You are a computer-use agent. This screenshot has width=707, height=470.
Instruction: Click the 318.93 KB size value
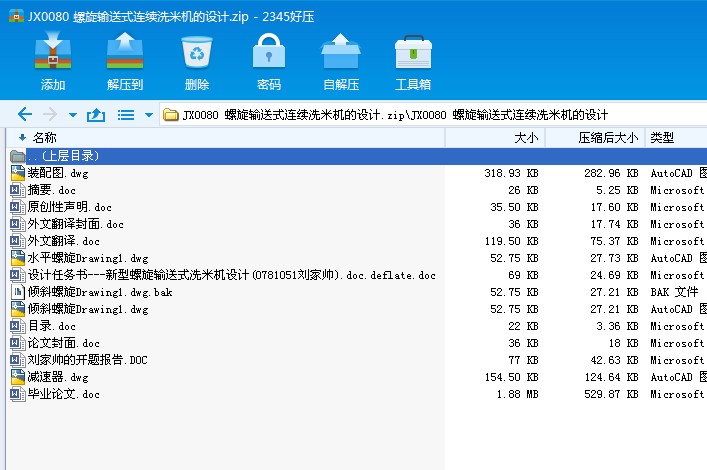pos(511,173)
